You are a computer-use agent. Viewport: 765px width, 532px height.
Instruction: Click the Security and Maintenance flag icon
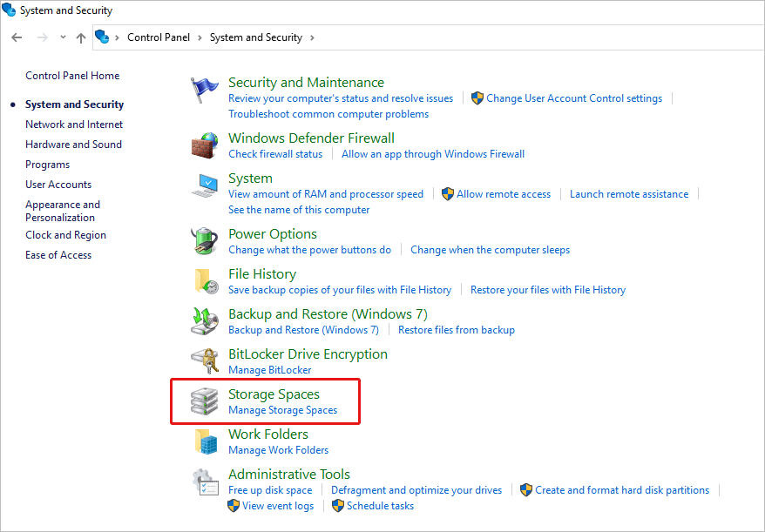(x=205, y=90)
